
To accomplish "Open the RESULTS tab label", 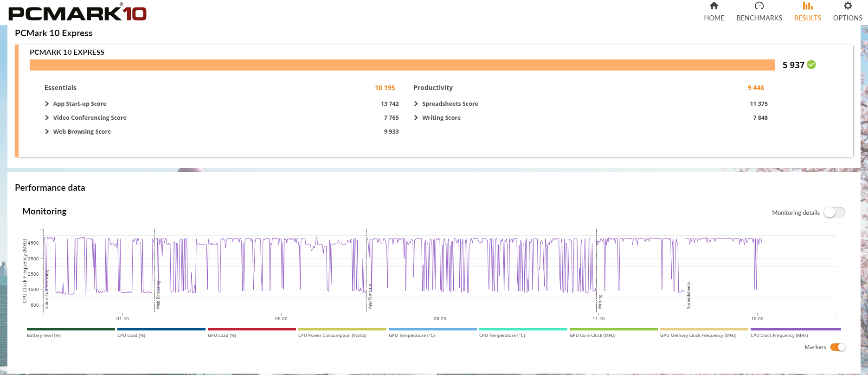I will tap(808, 18).
